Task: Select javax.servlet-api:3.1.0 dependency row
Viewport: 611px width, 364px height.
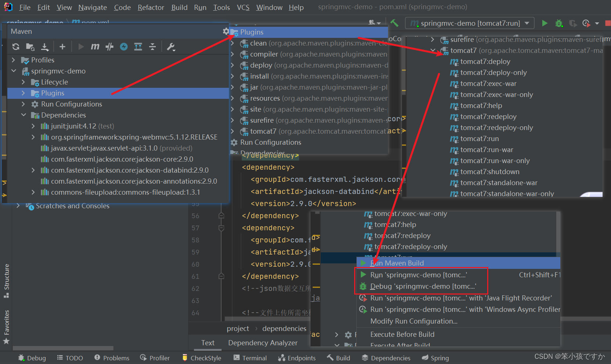Action: point(118,148)
